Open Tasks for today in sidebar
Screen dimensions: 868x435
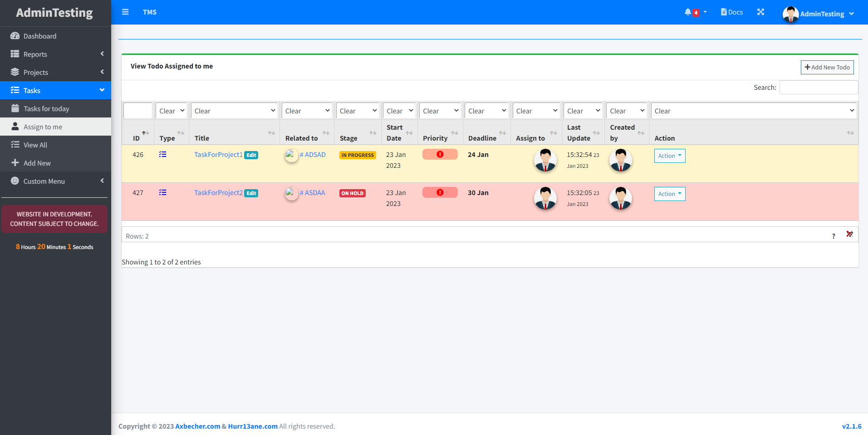coord(46,109)
